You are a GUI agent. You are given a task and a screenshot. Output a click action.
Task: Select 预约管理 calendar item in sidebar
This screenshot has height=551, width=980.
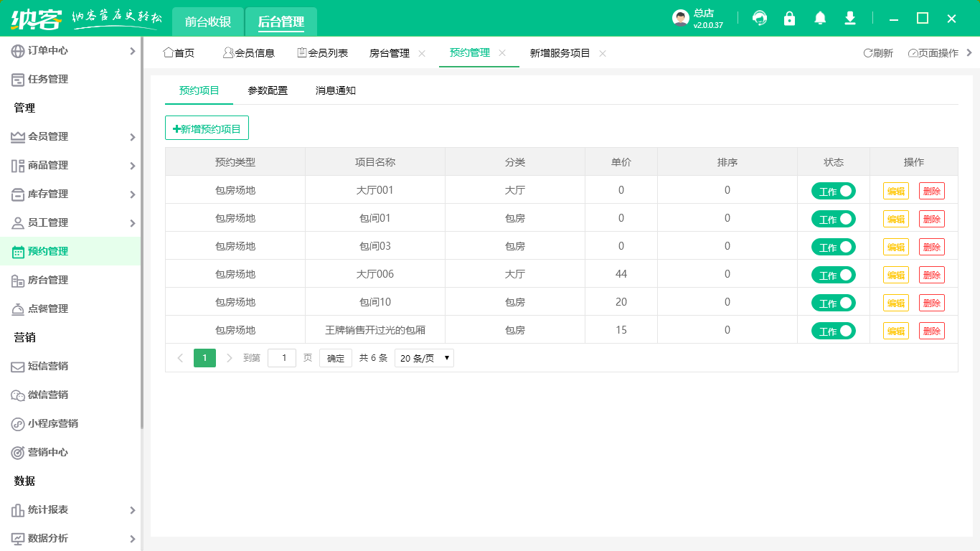70,251
